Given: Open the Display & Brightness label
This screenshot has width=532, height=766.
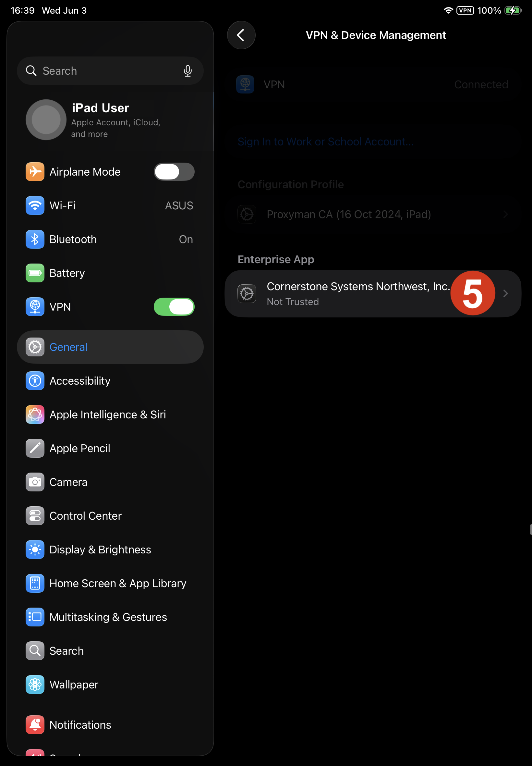Looking at the screenshot, I should pos(100,550).
